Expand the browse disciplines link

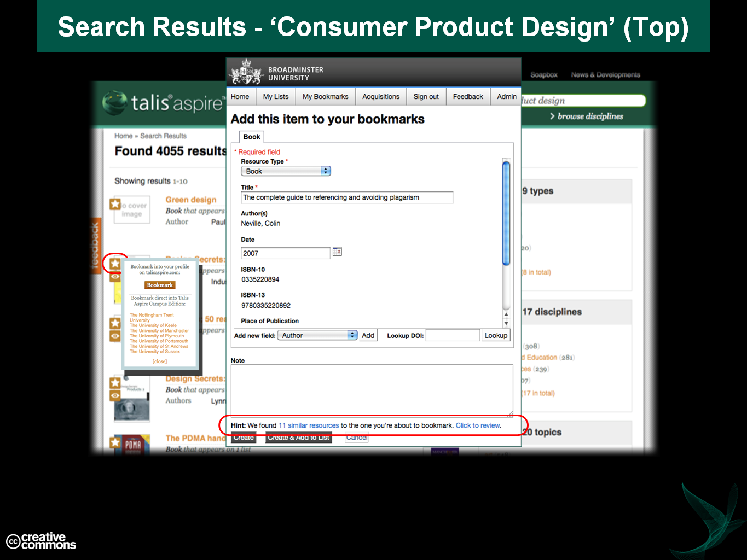pos(587,116)
